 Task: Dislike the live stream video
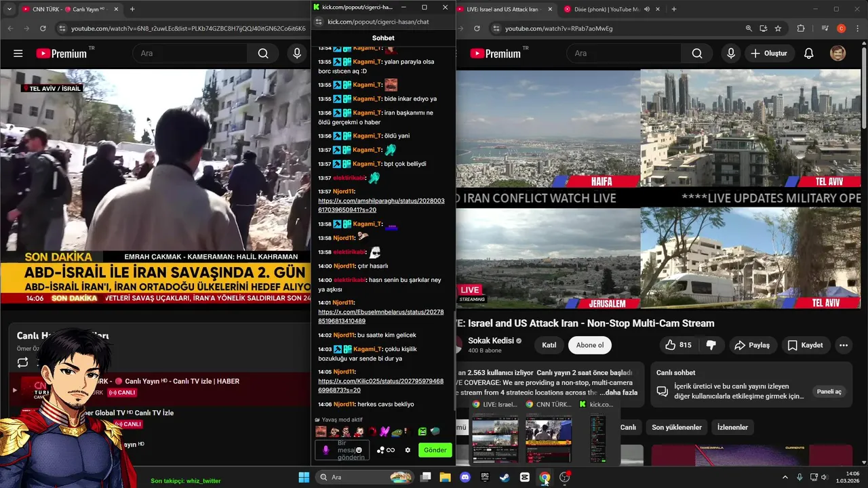(711, 345)
